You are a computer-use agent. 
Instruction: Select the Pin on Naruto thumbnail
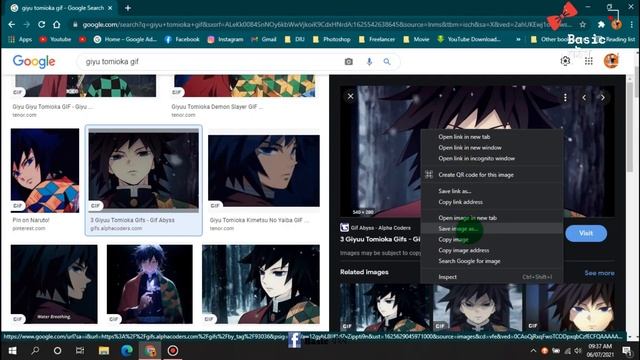click(45, 170)
